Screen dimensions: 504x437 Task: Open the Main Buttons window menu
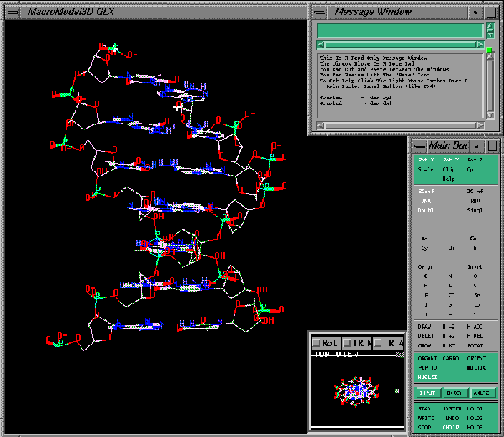coord(419,146)
